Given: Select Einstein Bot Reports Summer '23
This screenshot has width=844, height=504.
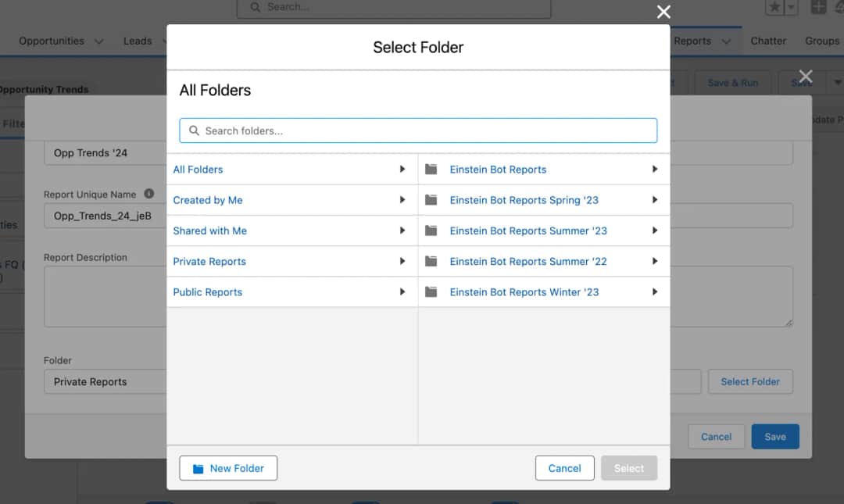Looking at the screenshot, I should pyautogui.click(x=528, y=231).
